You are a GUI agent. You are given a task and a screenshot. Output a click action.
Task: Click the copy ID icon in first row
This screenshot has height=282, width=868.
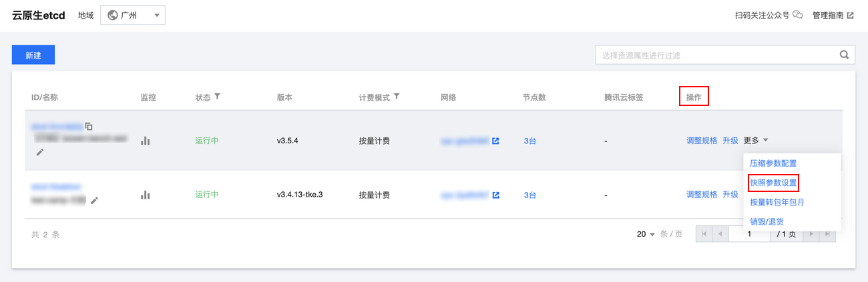pyautogui.click(x=89, y=126)
